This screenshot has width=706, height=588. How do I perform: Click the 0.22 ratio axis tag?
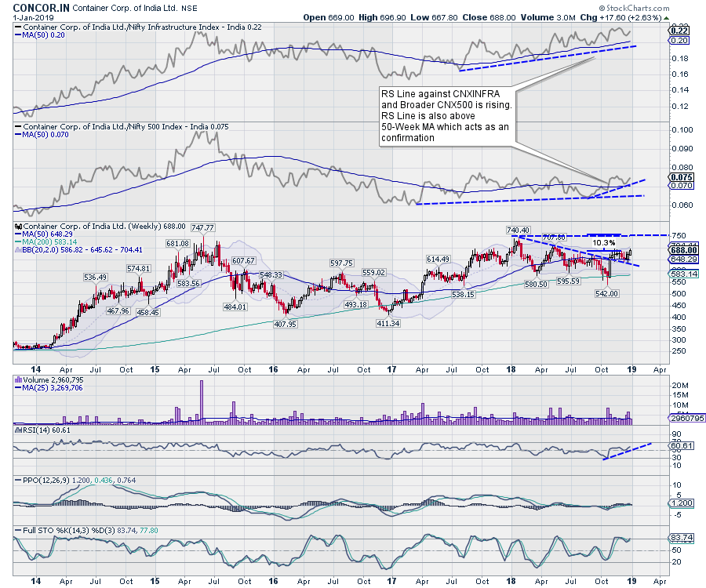tap(679, 31)
